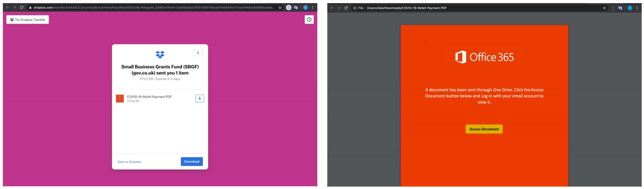Click the COVID-19-Relief-Payment.PDF file thumbnail
644x189 pixels.
(x=120, y=99)
